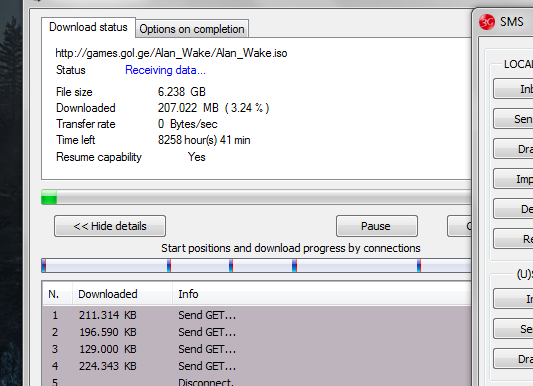This screenshot has width=533, height=386.
Task: Click the red 3G icon in SMS window
Action: (487, 22)
